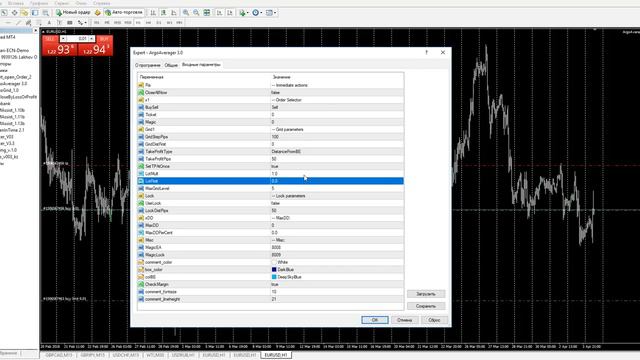Click the lot volume 0.01 field
The image size is (640, 360).
coord(78,38)
